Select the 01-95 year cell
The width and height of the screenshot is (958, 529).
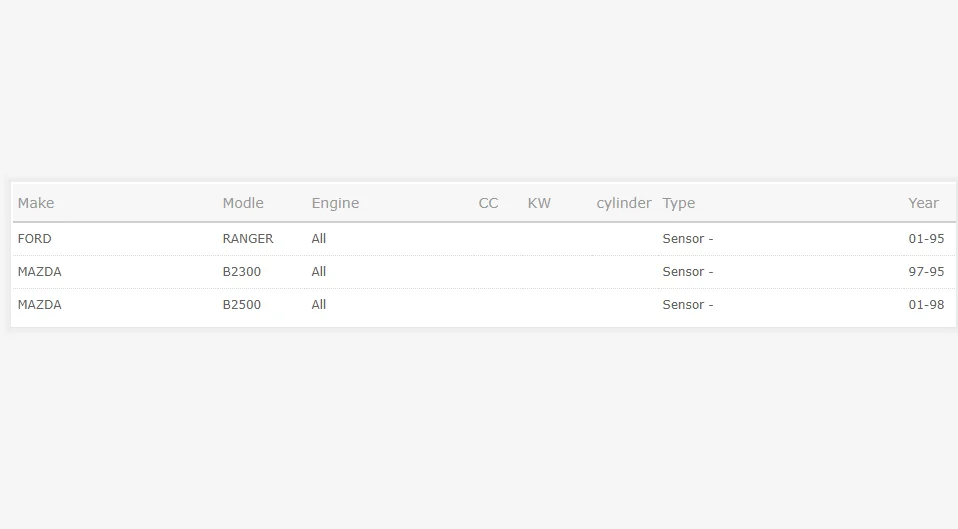926,239
